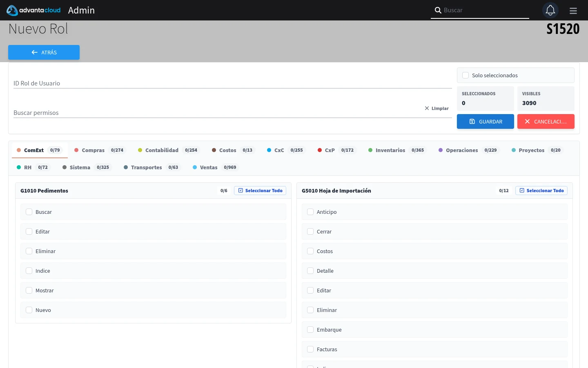Switch to the Transportes tab

pos(152,167)
